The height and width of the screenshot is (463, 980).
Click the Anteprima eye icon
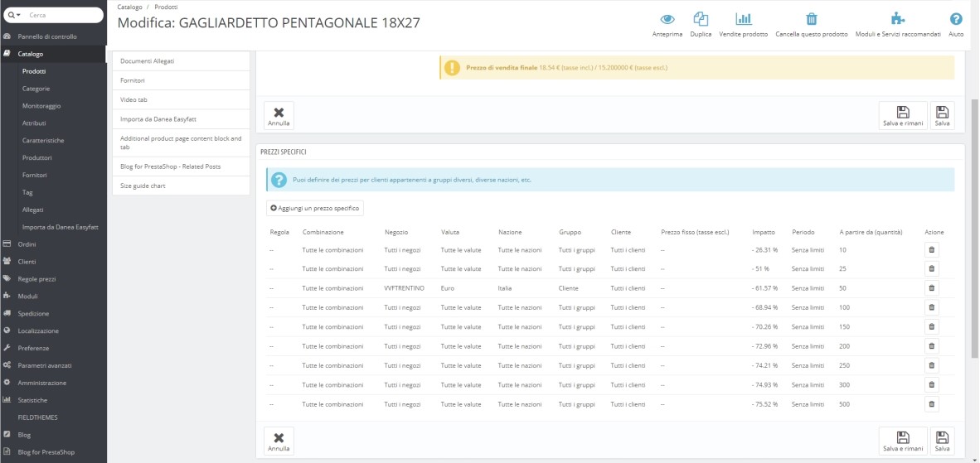tap(667, 19)
